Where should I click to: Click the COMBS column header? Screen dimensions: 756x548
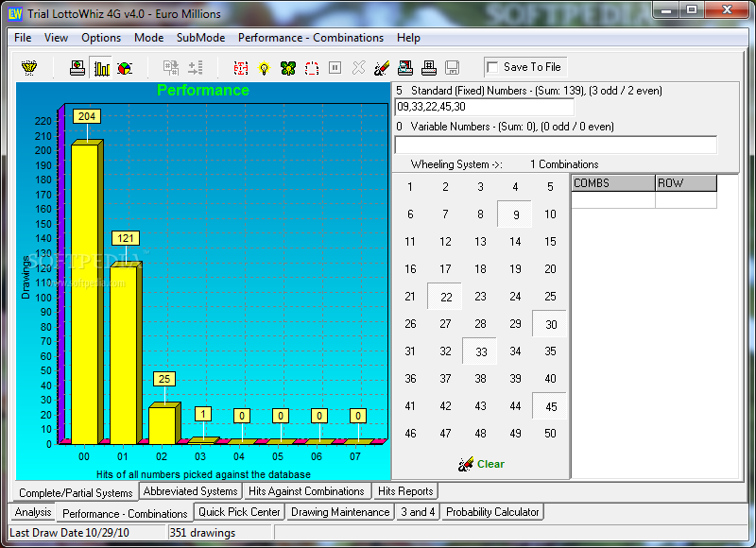[x=612, y=183]
